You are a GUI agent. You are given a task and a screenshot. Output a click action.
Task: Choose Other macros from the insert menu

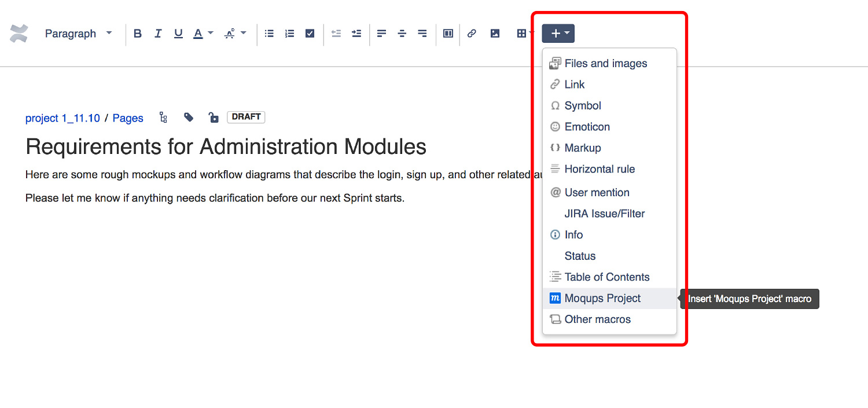(597, 319)
